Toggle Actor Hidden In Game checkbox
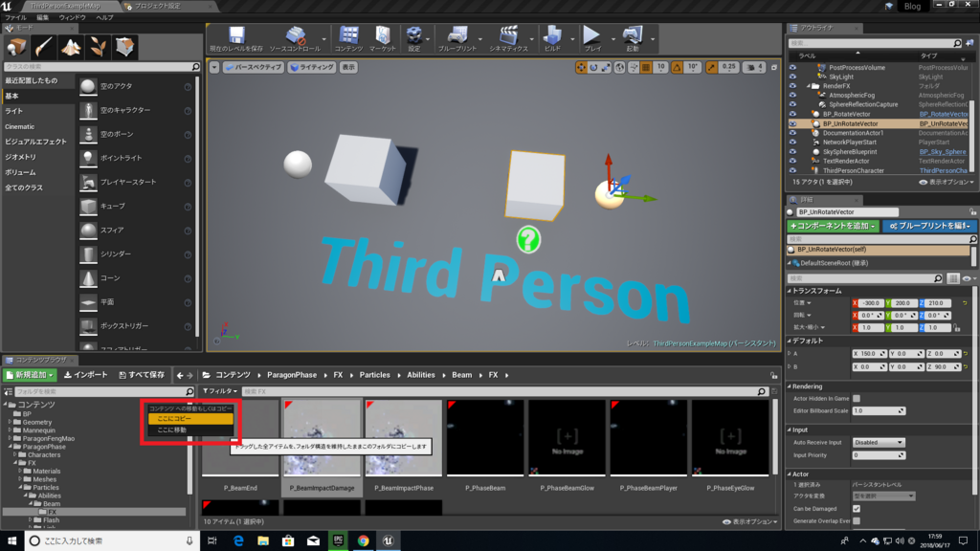 (x=857, y=399)
